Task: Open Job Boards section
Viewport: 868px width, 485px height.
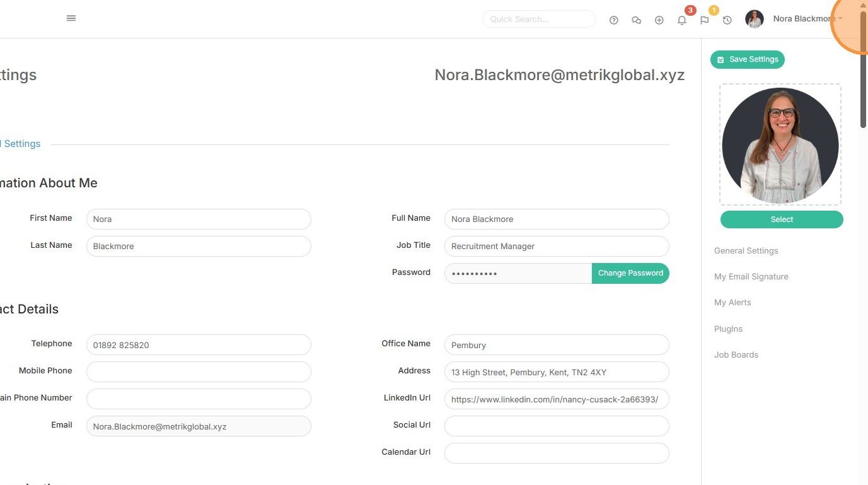Action: 736,354
